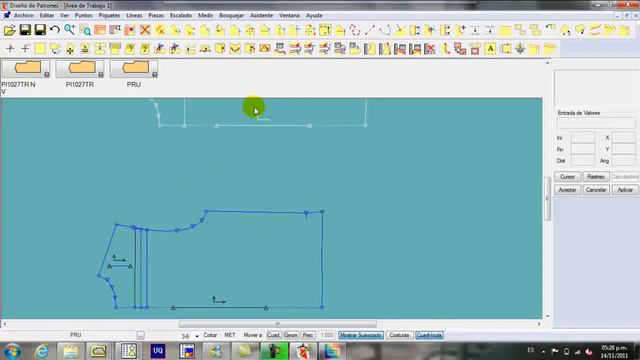Click the horizontal scrollbar right arrow
The height and width of the screenshot is (360, 640).
click(539, 324)
